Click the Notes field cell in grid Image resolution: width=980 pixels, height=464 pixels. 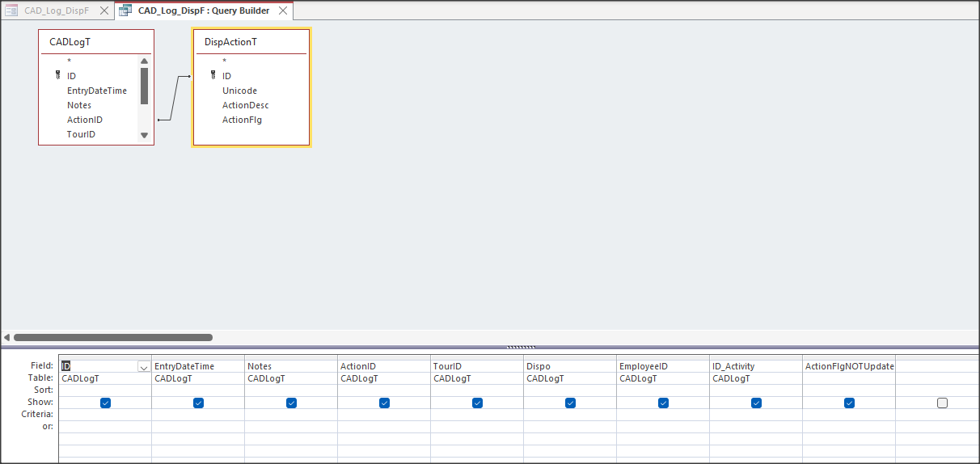[291, 366]
